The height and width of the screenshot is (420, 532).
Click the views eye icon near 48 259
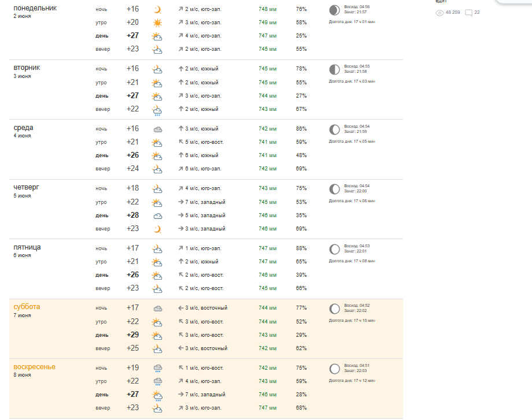[x=439, y=13]
